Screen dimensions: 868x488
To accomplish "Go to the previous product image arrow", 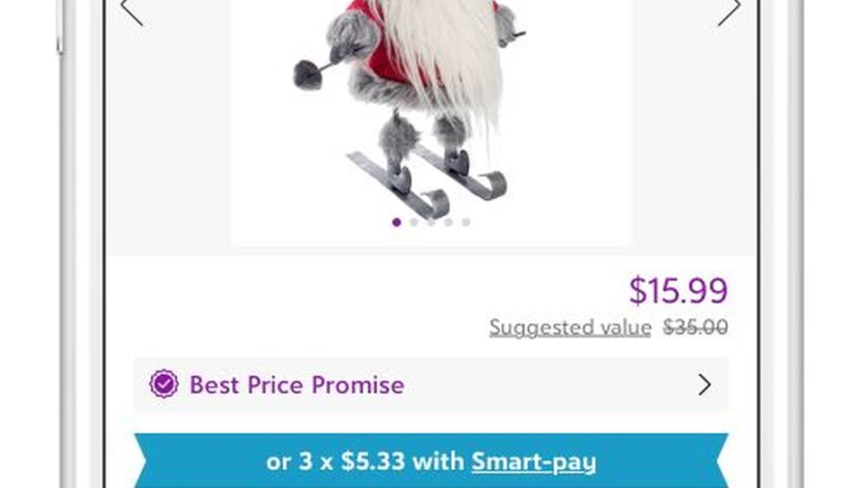I will click(x=132, y=11).
